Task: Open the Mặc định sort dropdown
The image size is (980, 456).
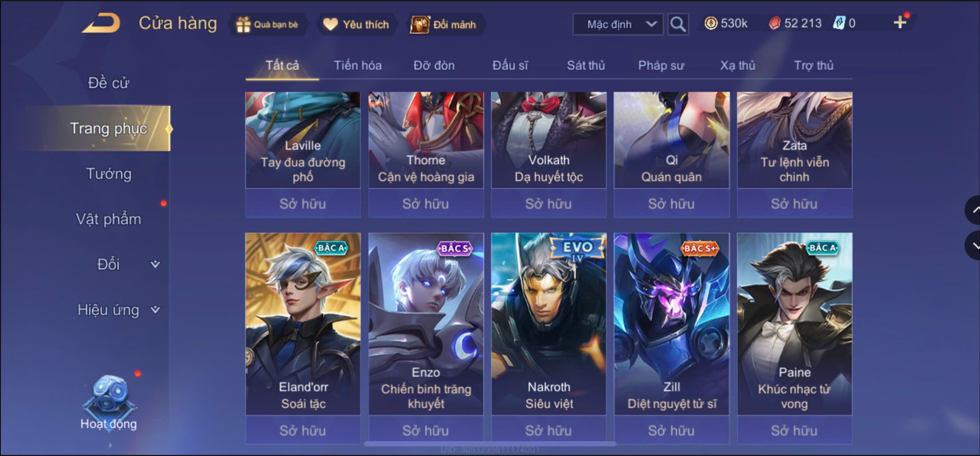Action: [x=618, y=25]
